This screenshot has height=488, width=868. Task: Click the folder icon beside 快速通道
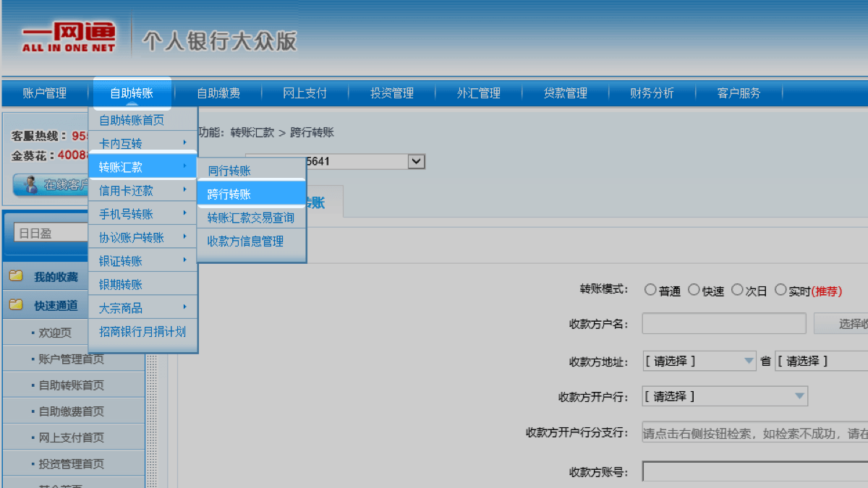click(x=16, y=305)
